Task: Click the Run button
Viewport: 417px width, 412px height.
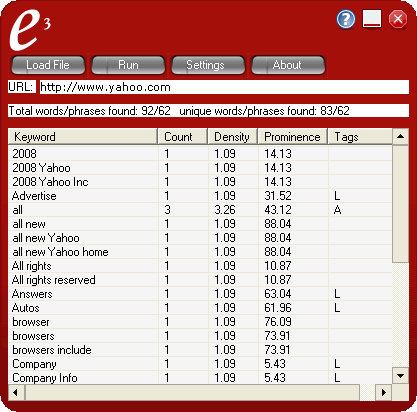Action: point(128,65)
